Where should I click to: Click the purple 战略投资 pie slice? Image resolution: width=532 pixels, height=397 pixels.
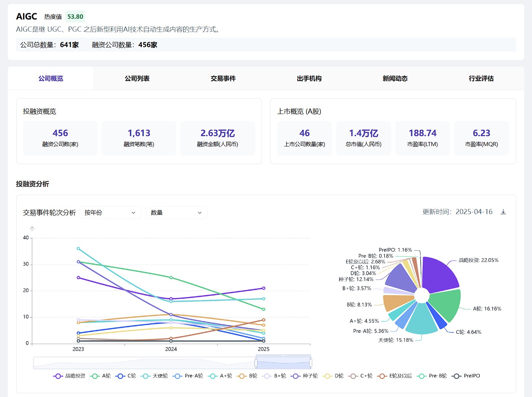(440, 273)
